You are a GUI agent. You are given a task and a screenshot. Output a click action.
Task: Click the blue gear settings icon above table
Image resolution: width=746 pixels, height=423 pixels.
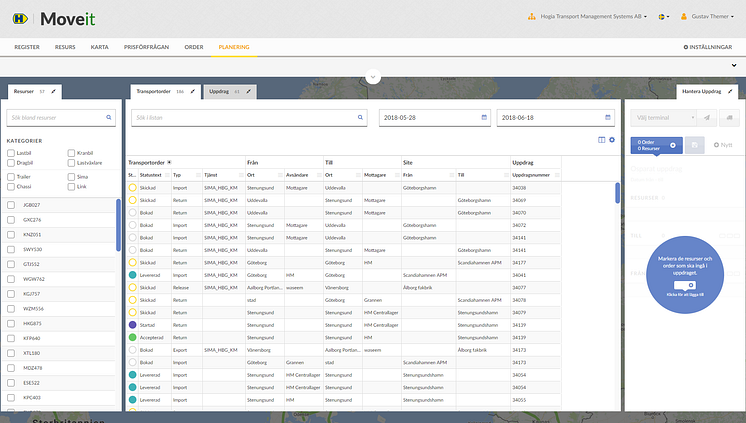point(612,140)
